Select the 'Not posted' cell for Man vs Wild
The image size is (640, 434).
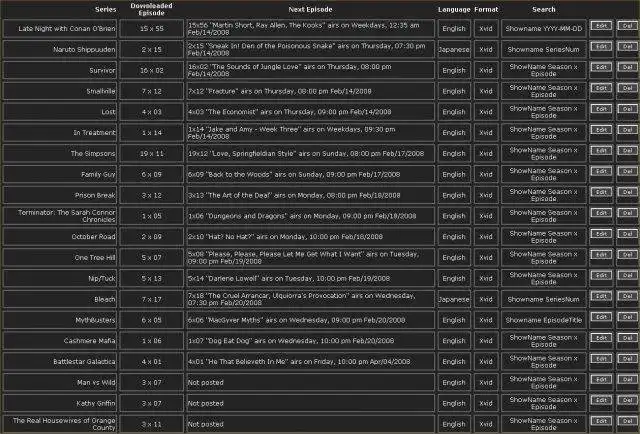[x=310, y=383]
